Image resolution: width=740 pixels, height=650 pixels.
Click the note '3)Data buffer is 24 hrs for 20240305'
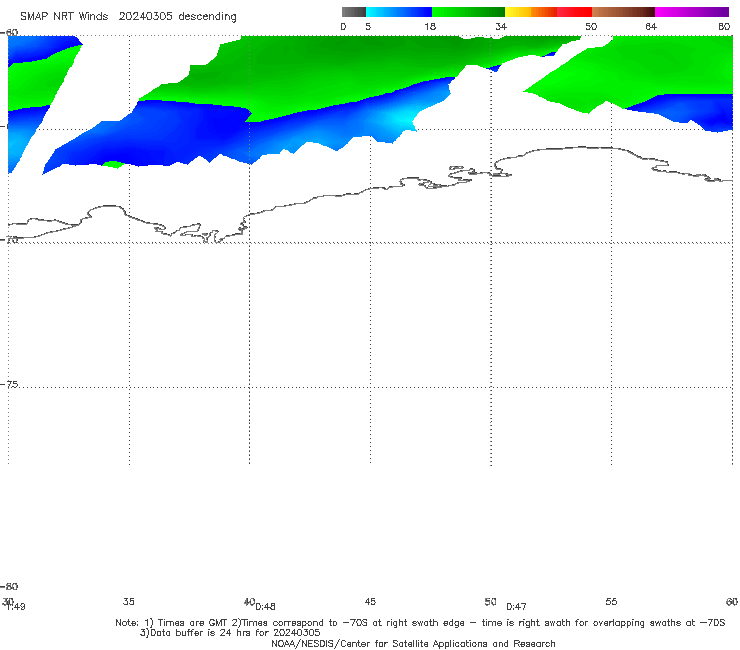click(230, 633)
